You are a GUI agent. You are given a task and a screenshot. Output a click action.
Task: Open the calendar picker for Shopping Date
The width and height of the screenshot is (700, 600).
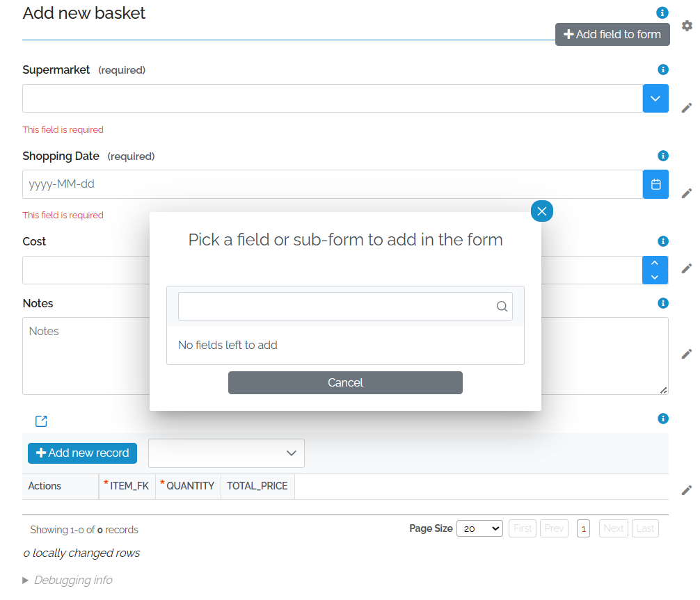(655, 184)
